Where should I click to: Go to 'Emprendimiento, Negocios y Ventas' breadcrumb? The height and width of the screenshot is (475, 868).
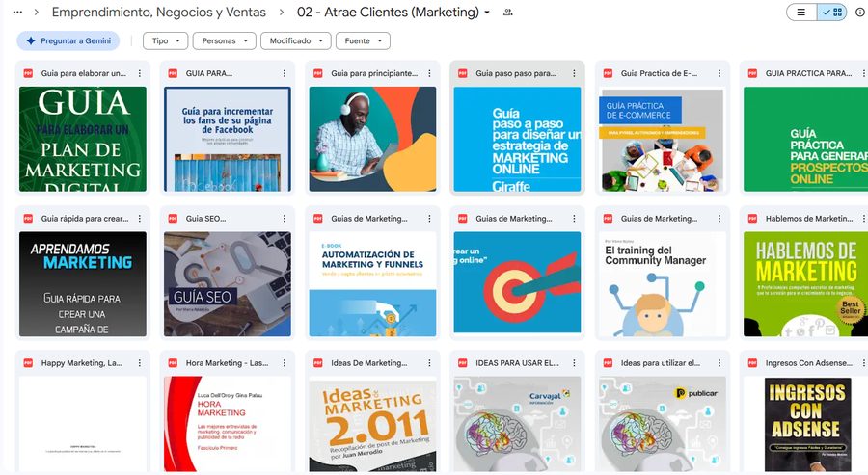click(x=159, y=13)
